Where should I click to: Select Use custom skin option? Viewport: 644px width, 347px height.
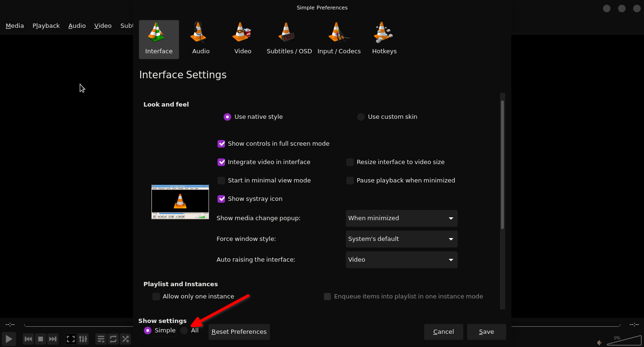coord(361,117)
